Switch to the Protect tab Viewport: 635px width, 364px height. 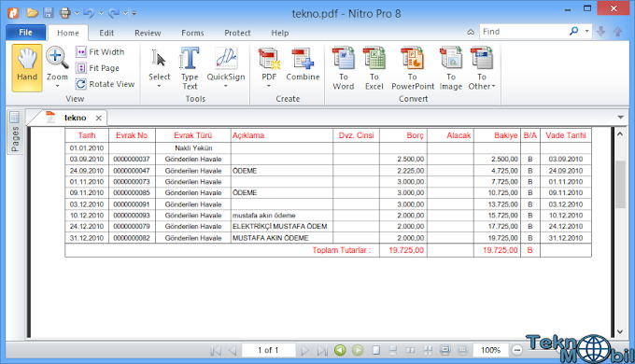(x=238, y=33)
